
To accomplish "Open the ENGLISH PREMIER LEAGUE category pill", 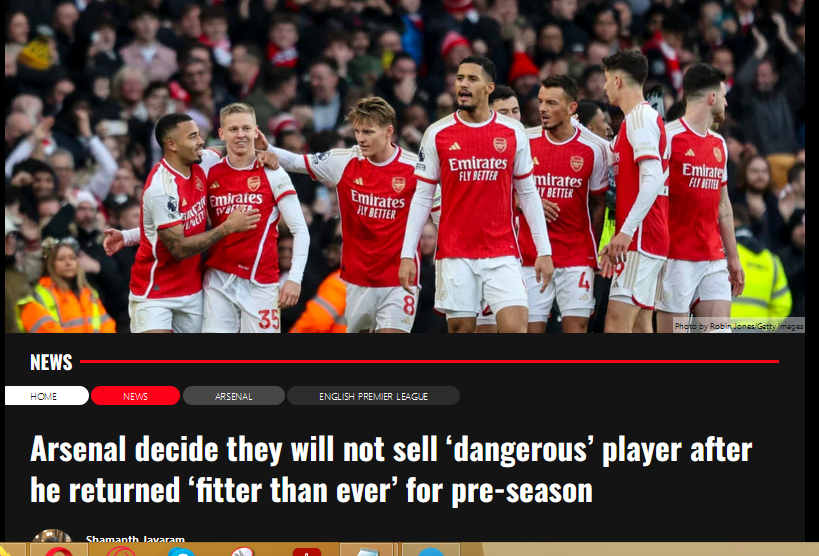I will coord(373,396).
